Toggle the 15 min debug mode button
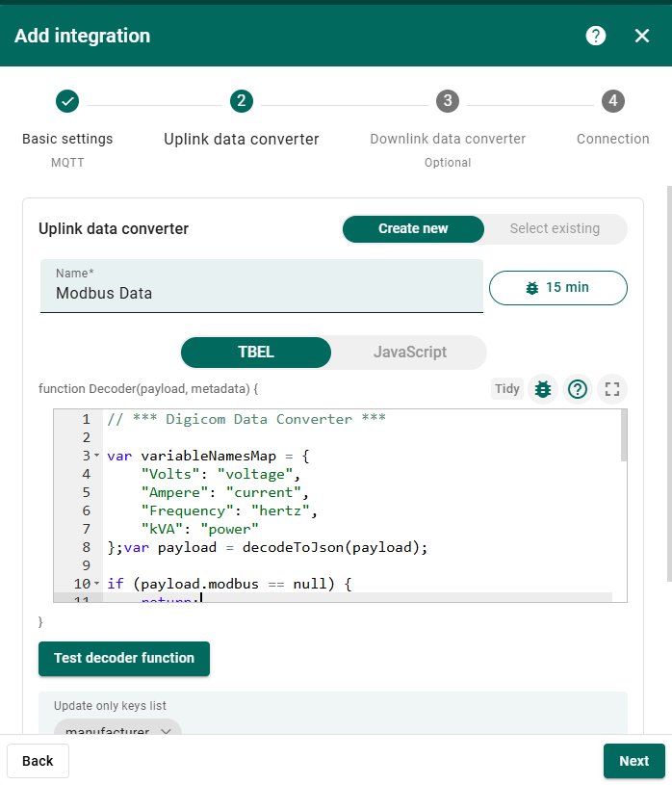Image resolution: width=672 pixels, height=785 pixels. coord(557,287)
